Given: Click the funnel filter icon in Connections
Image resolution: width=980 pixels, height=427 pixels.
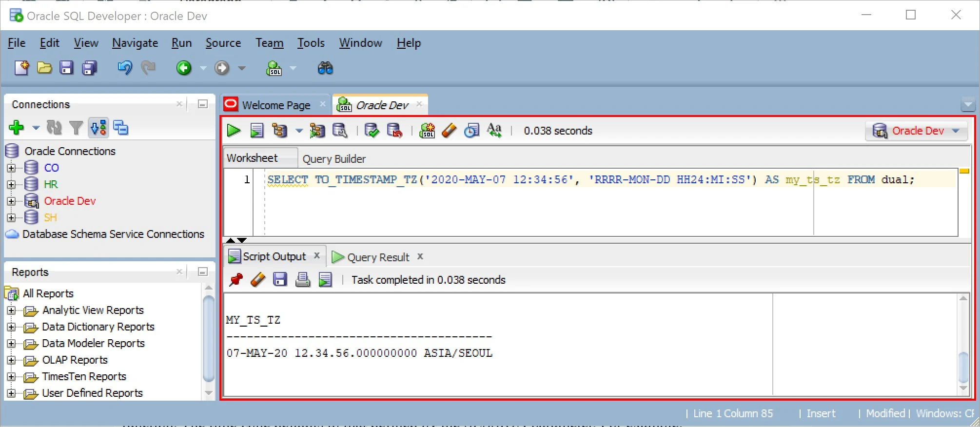Looking at the screenshot, I should pyautogui.click(x=76, y=128).
